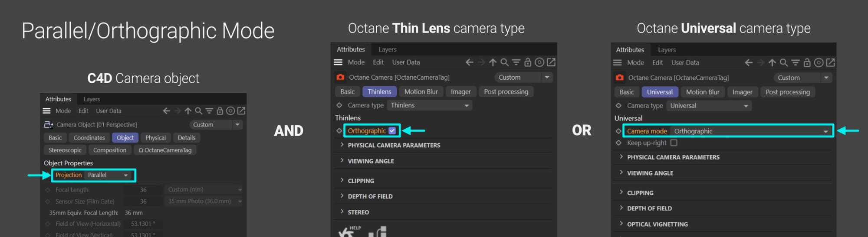Click target circle icon in Universal camera panel

(x=819, y=63)
